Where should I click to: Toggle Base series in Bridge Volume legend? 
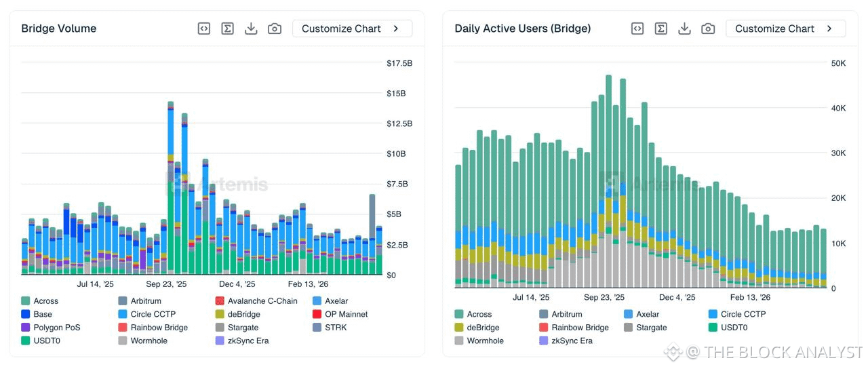point(37,314)
